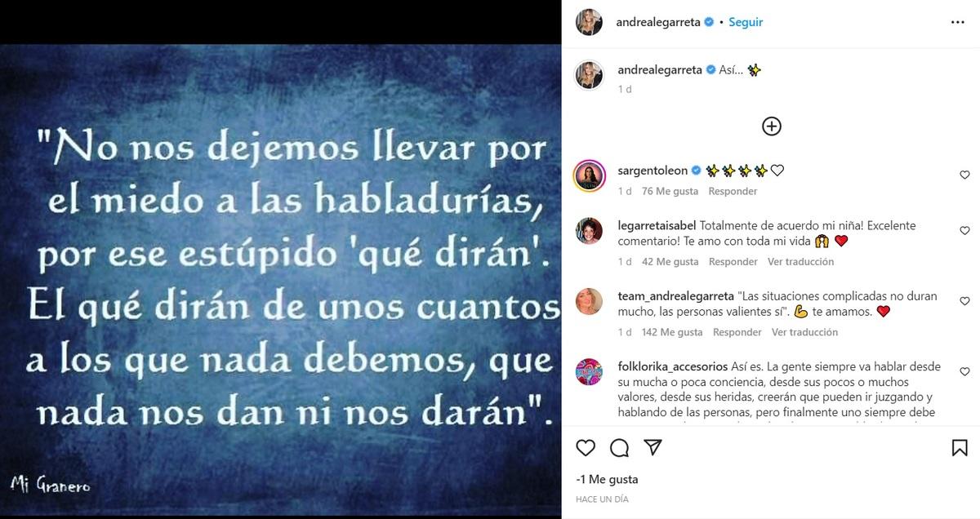The width and height of the screenshot is (980, 519).
Task: Like folklorika_accesorios comment heart
Action: click(x=964, y=372)
